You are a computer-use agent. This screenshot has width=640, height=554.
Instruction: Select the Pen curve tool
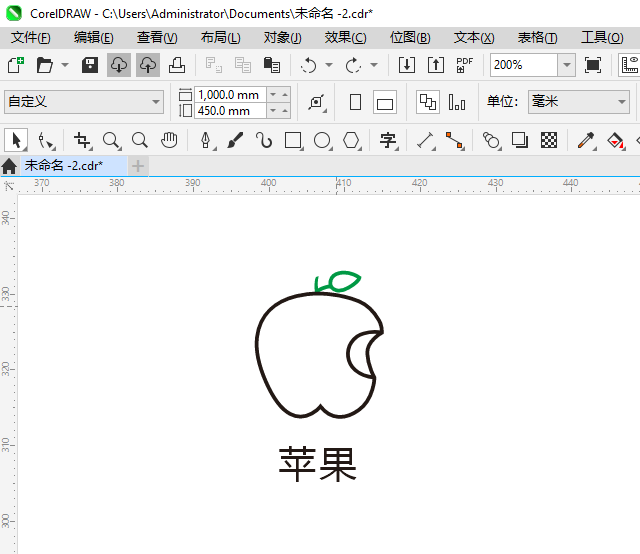206,140
